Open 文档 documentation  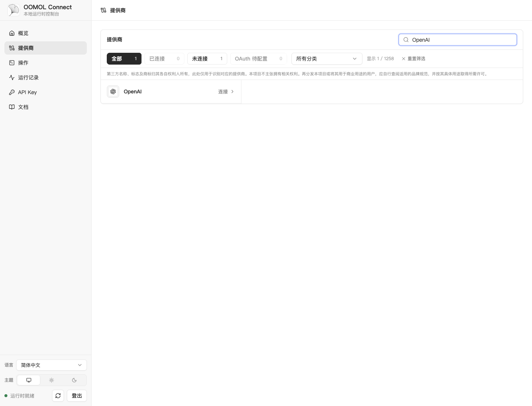tap(45, 107)
